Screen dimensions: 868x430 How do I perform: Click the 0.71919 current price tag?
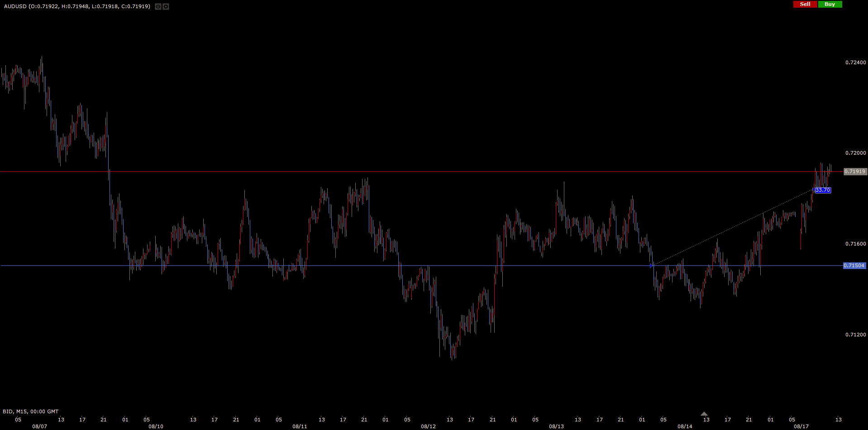pos(855,172)
